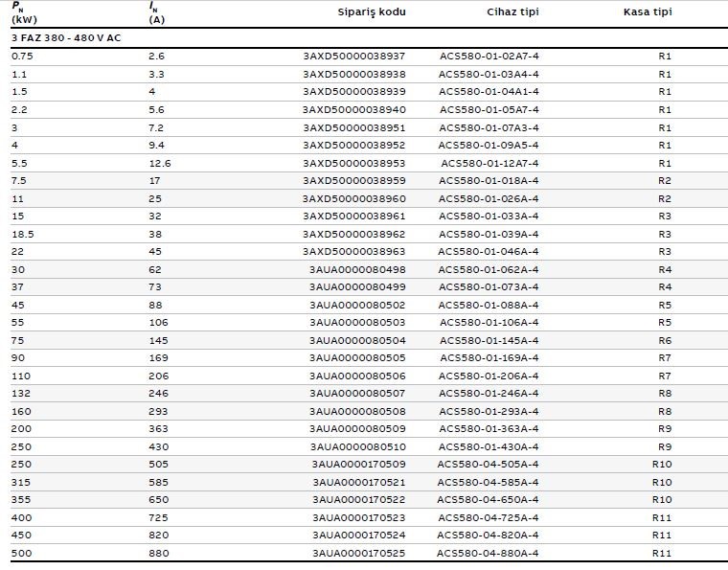
Task: Select device type ACS580-01-073A-4
Action: click(489, 287)
